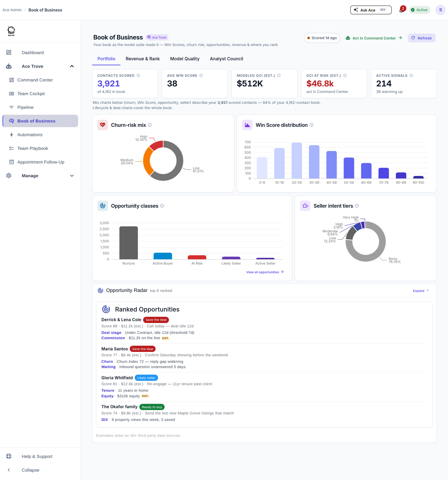
Task: Click the Opportunity Radar target icon
Action: click(x=100, y=290)
